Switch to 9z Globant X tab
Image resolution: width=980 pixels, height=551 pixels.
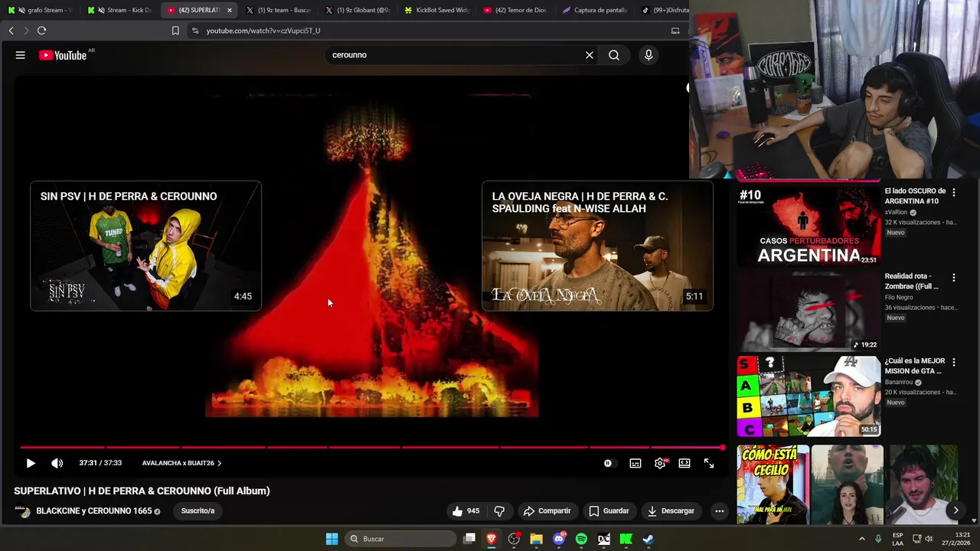[358, 10]
